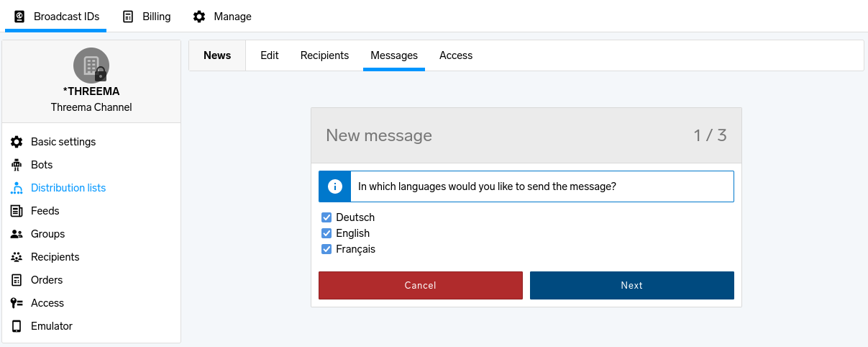Open the Emulator phone icon
The width and height of the screenshot is (868, 347).
coord(17,326)
